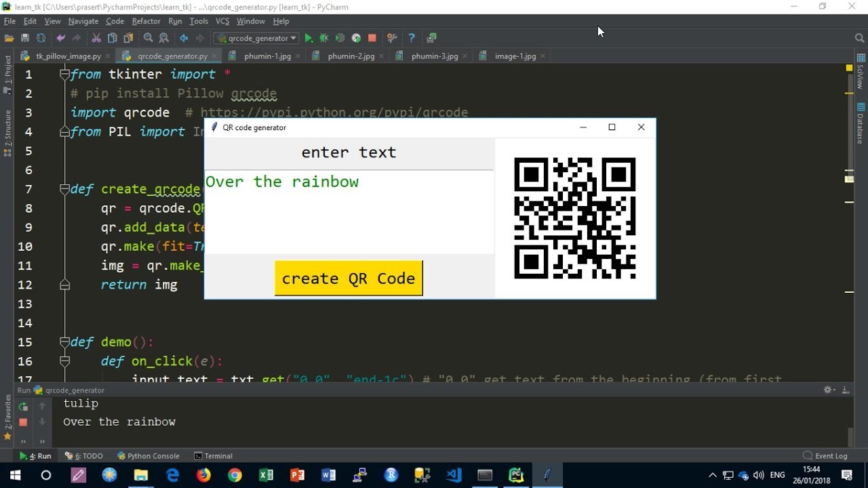Open the TODO tool window
868x488 pixels.
[x=84, y=456]
